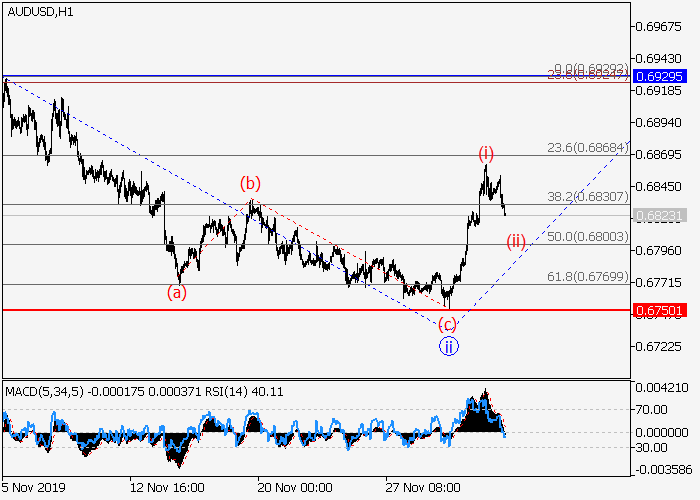
Task: Select the 23.6 Fibonacci level label
Action: [588, 147]
